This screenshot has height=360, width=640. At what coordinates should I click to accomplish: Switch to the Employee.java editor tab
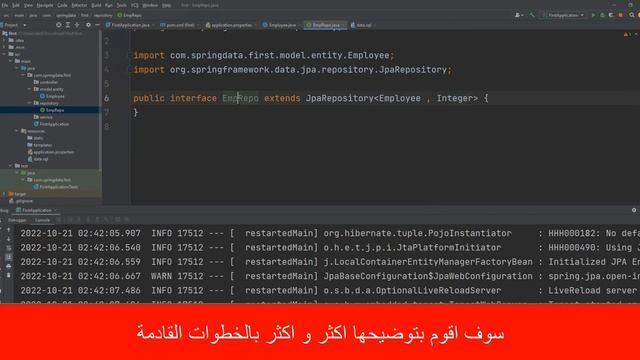pos(282,25)
